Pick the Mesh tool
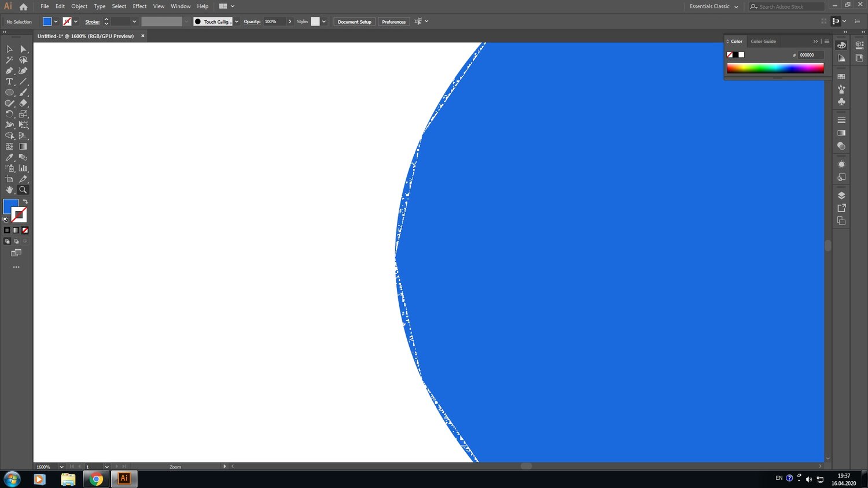 click(9, 146)
